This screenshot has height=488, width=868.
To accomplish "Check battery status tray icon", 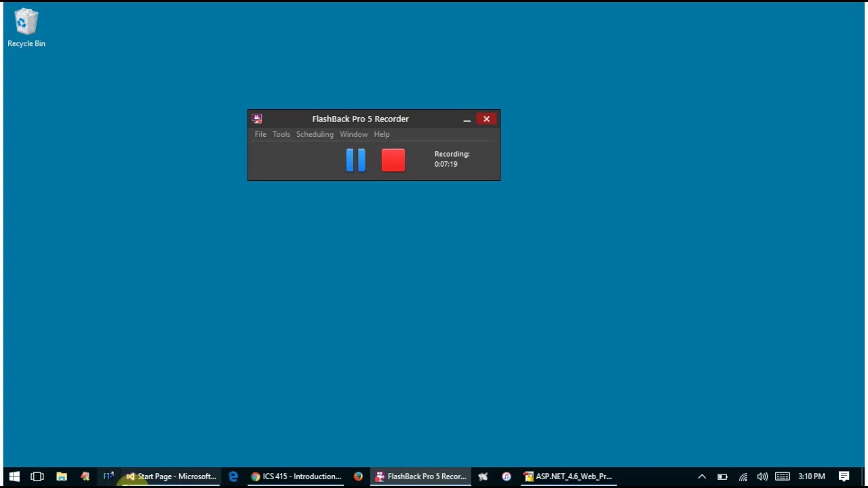I will [x=722, y=476].
